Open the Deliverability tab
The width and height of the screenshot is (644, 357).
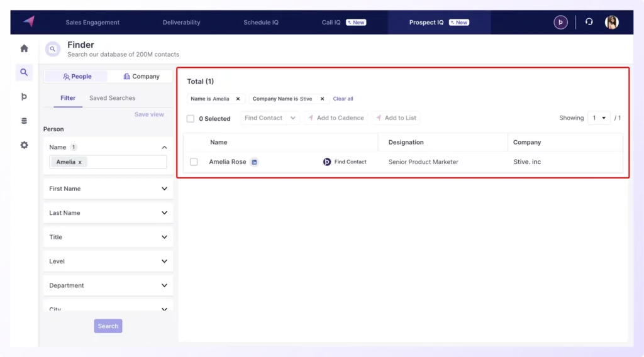coord(182,23)
